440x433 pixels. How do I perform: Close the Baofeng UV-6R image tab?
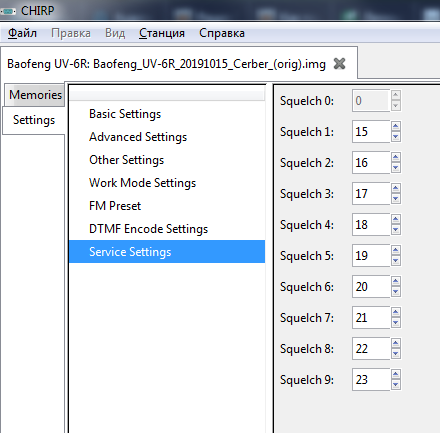(339, 63)
